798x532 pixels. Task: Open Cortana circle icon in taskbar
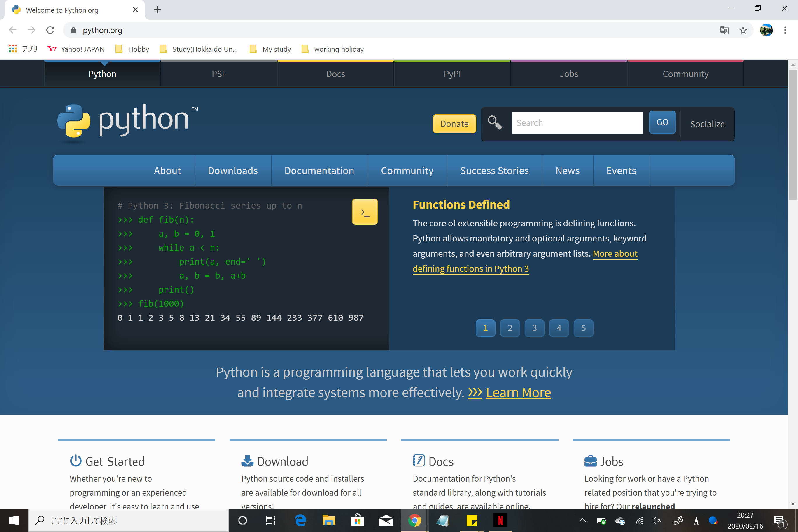pos(243,520)
